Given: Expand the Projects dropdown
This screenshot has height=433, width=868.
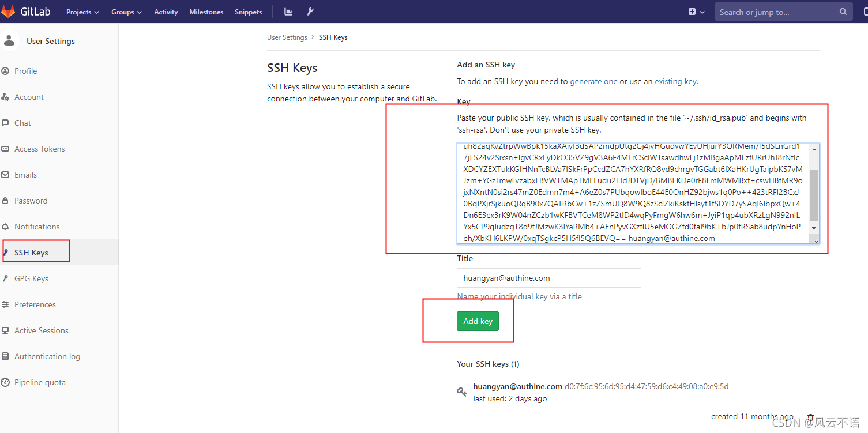Looking at the screenshot, I should [x=82, y=11].
